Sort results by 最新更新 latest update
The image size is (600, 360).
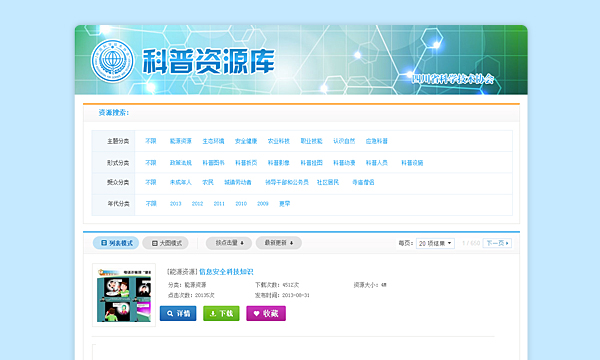pos(279,243)
